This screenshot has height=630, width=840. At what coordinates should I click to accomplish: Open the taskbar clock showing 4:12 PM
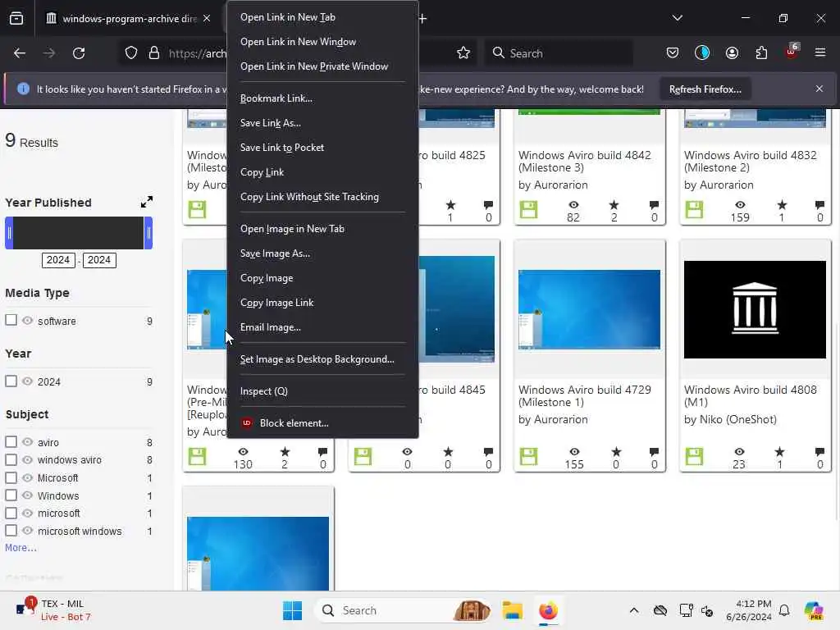[x=748, y=610]
